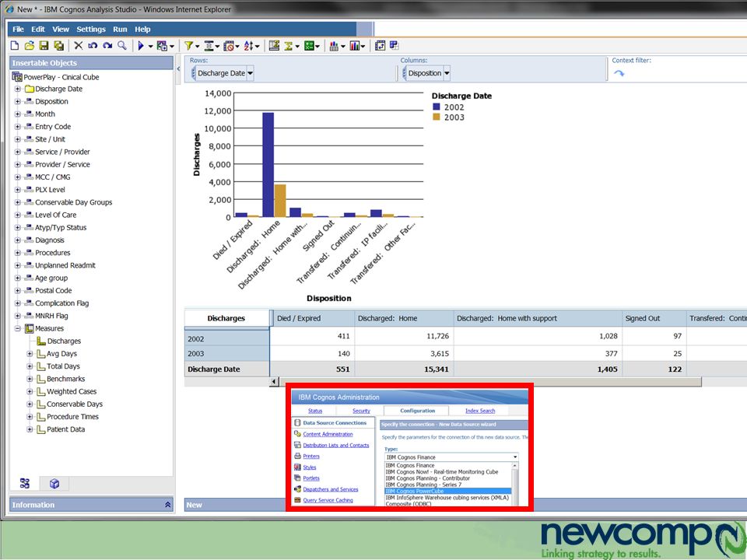
Task: Click the 2003 gold legend swatch
Action: coord(436,117)
